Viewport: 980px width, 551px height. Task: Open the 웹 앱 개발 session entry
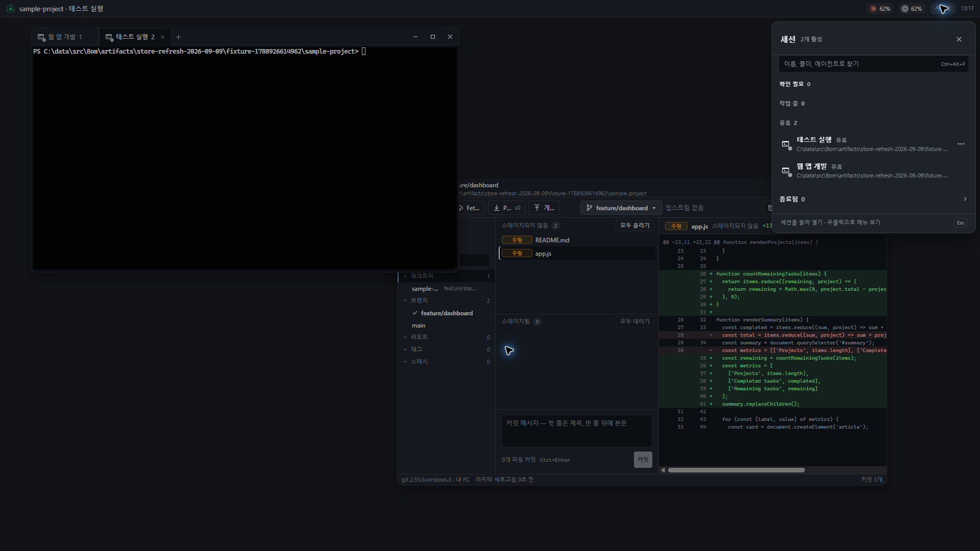(x=873, y=171)
